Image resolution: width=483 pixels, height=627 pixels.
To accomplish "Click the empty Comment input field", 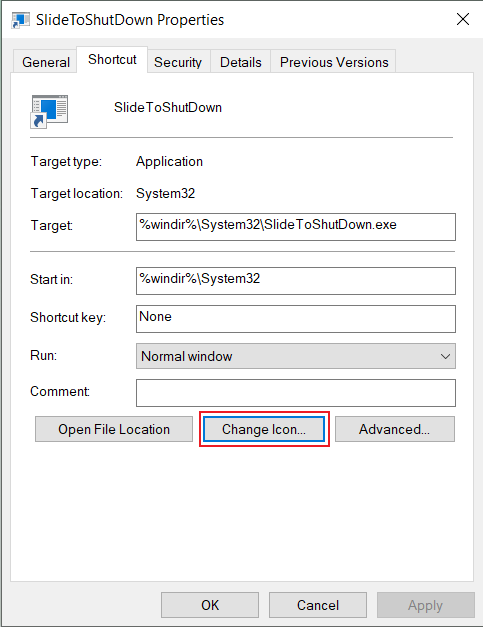I will tap(295, 393).
